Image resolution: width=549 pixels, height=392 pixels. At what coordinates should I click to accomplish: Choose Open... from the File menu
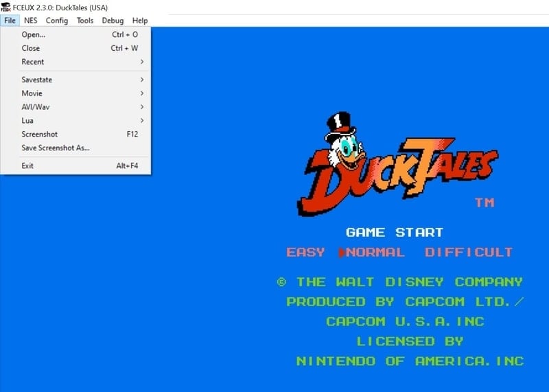click(x=75, y=34)
